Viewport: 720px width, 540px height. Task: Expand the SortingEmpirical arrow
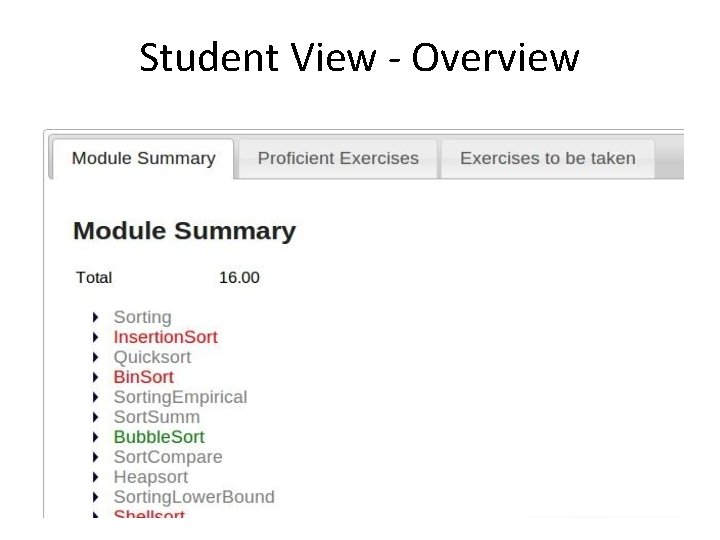[96, 398]
